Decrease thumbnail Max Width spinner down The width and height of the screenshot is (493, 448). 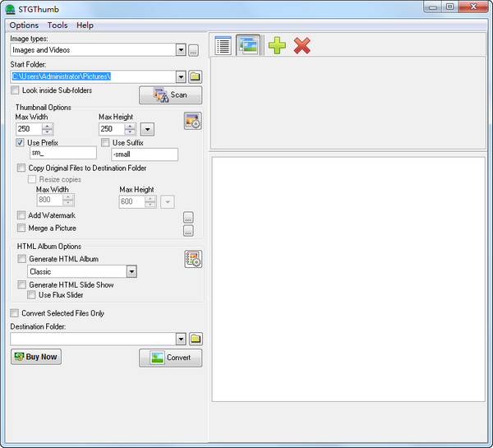pyautogui.click(x=47, y=132)
